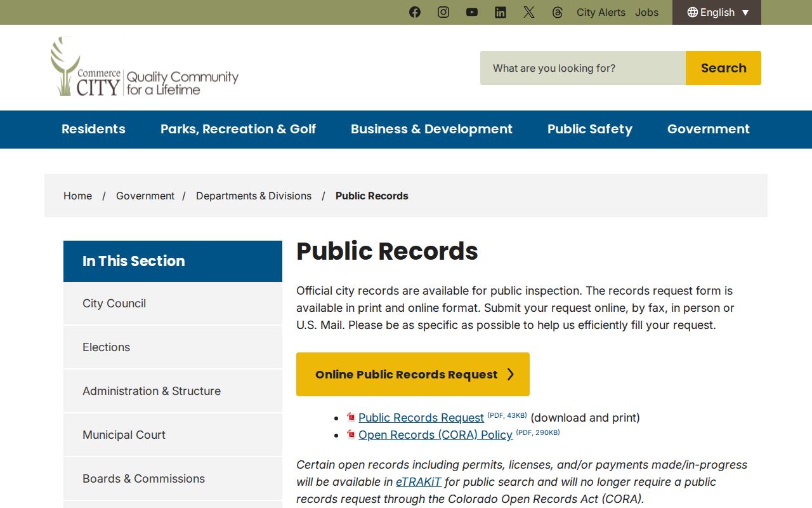Open the Jobs link
Image resolution: width=812 pixels, height=508 pixels.
(646, 12)
